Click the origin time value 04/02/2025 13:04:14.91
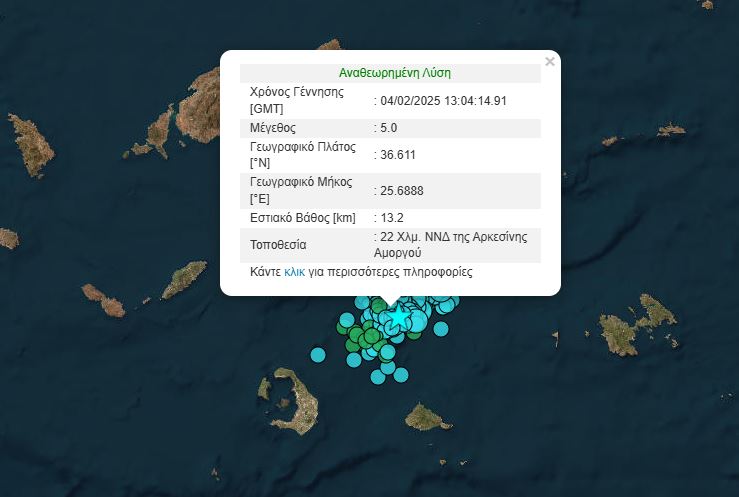The image size is (739, 497). click(443, 100)
